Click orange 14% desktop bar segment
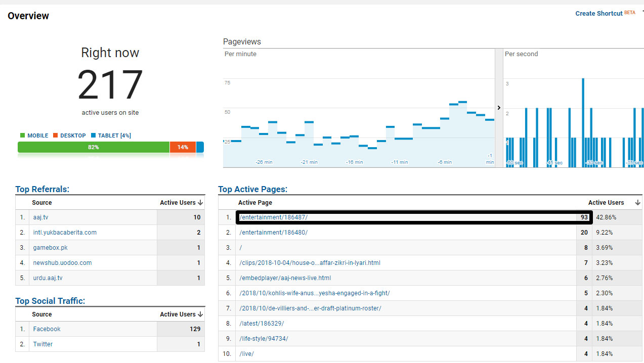This screenshot has height=363, width=644. coord(182,147)
